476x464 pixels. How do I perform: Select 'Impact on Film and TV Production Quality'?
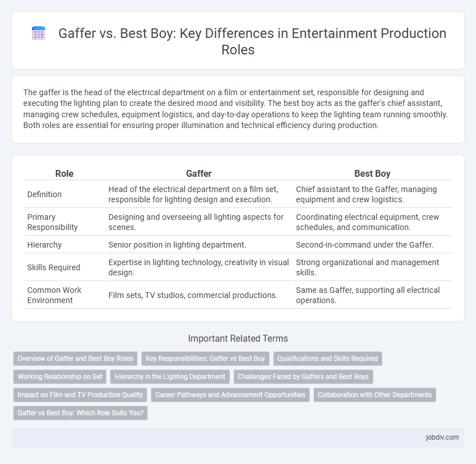(80, 395)
